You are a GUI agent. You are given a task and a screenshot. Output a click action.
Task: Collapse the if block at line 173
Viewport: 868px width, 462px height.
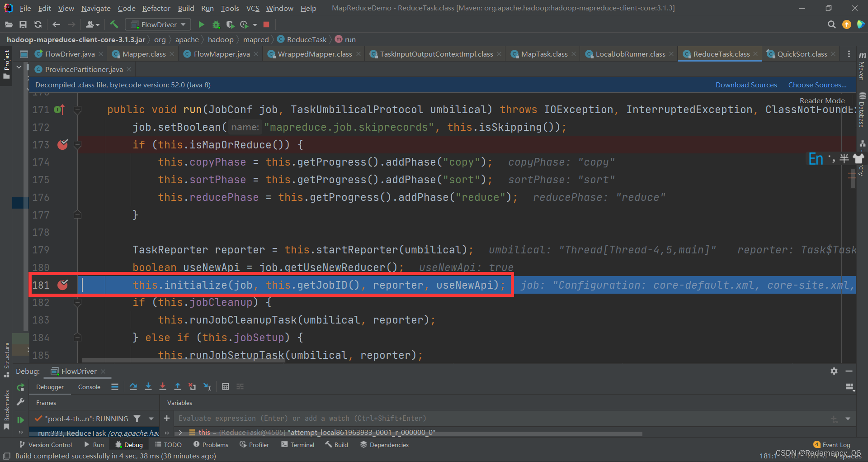tap(77, 145)
